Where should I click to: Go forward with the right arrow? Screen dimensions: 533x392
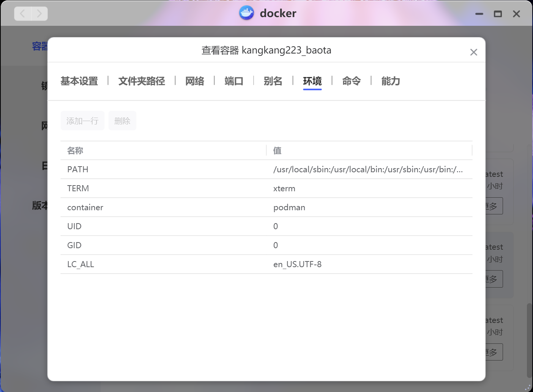39,14
